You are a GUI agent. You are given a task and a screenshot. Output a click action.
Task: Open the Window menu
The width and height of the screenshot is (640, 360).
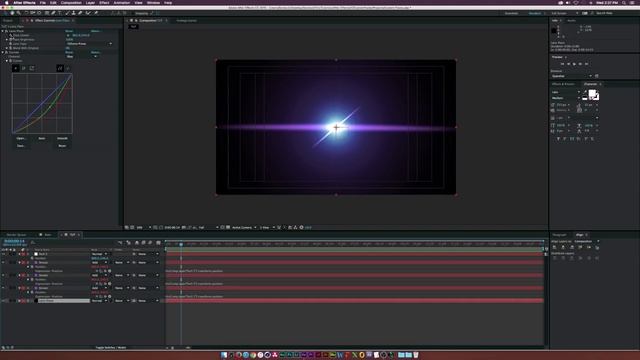(153, 2)
